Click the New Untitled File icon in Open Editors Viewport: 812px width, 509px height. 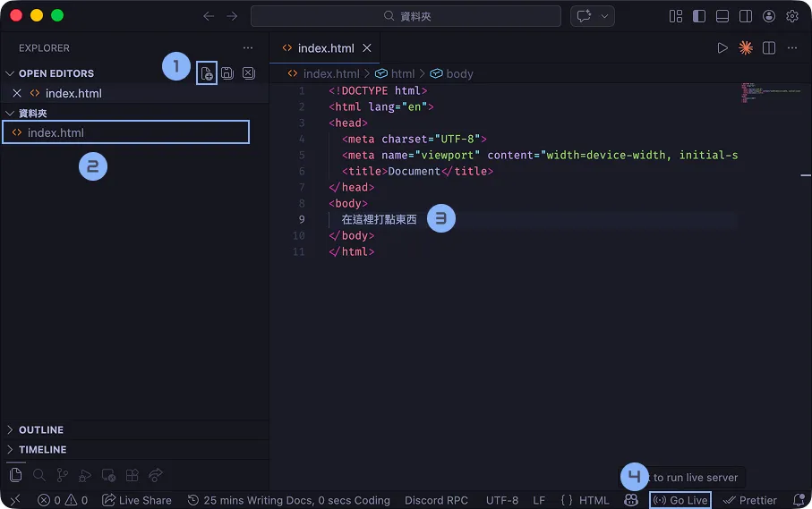(x=207, y=73)
